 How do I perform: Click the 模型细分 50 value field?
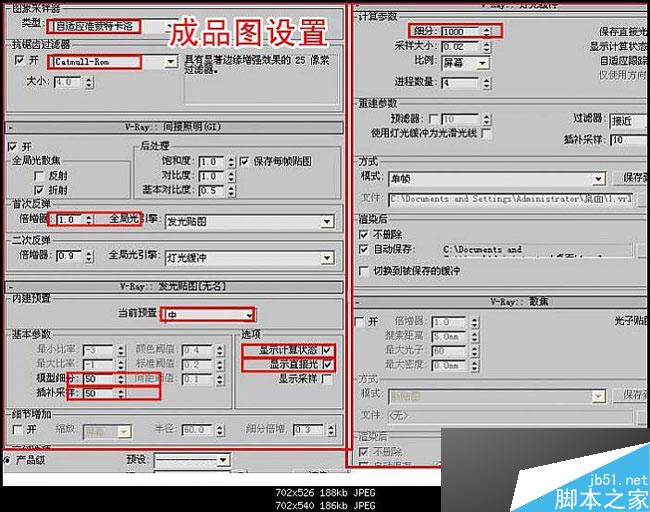[99, 379]
